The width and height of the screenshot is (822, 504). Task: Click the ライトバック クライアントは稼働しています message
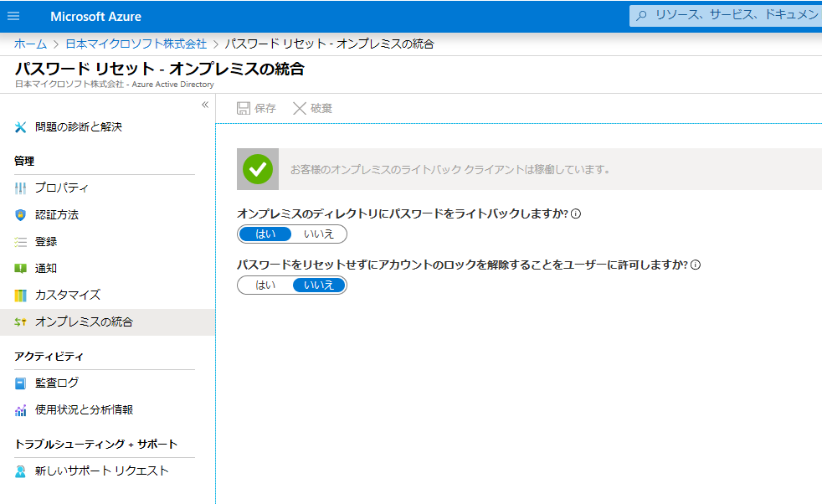coord(450,169)
